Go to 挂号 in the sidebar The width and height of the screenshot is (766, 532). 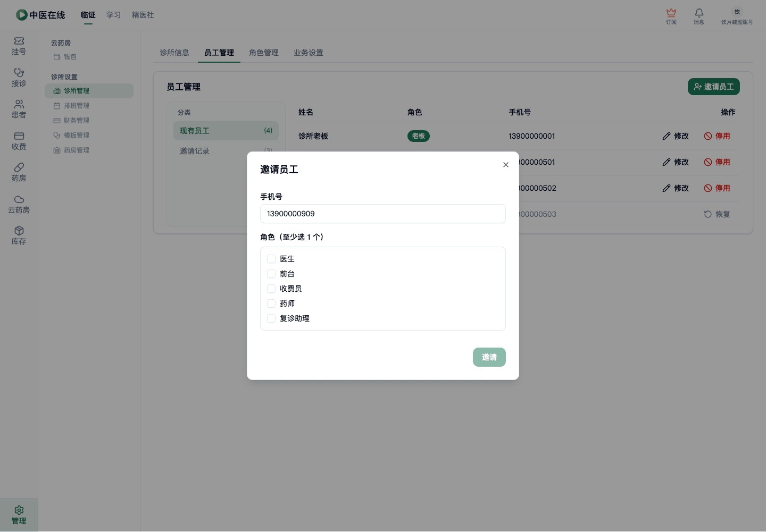[x=19, y=46]
